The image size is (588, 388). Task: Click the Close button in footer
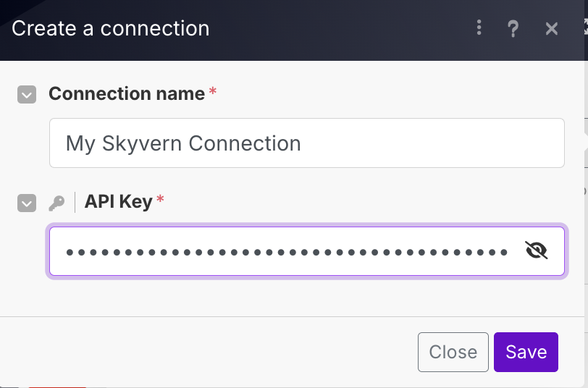pos(453,352)
